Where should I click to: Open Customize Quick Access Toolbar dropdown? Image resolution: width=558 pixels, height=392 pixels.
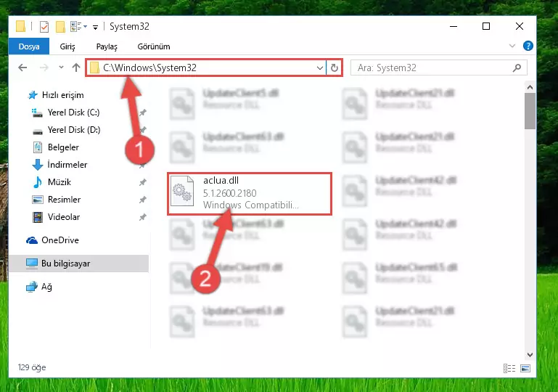tap(95, 27)
